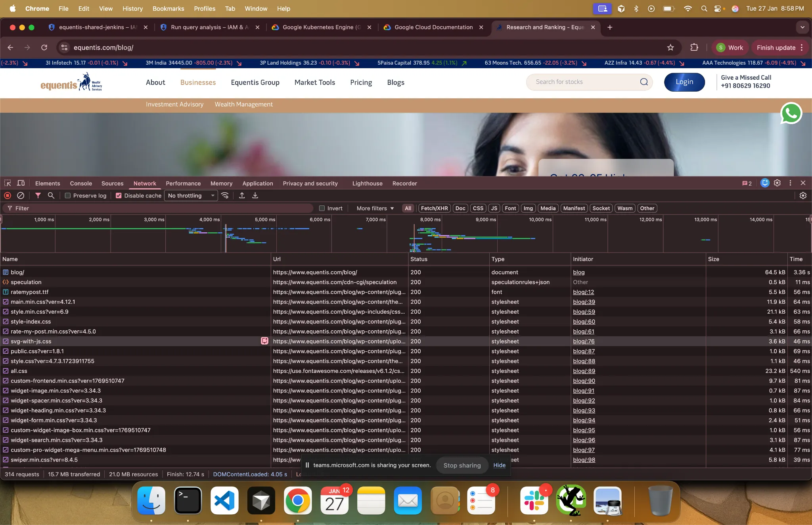Click Stop sharing in the Teams banner
Image resolution: width=812 pixels, height=525 pixels.
point(462,465)
